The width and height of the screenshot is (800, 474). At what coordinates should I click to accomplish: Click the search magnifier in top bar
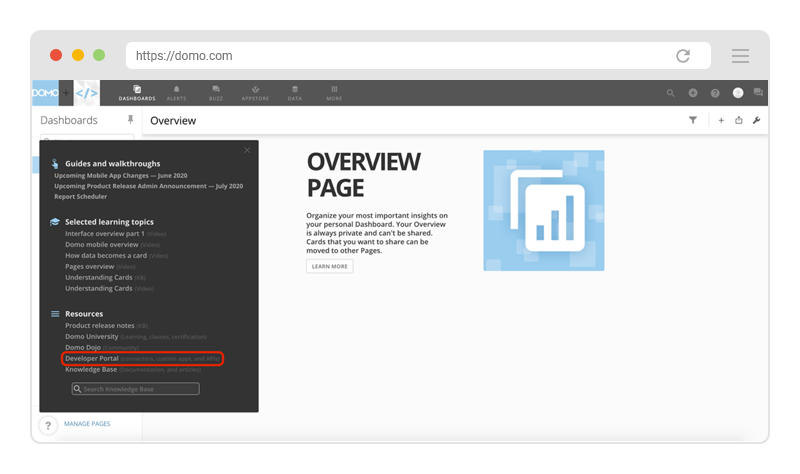coord(671,93)
